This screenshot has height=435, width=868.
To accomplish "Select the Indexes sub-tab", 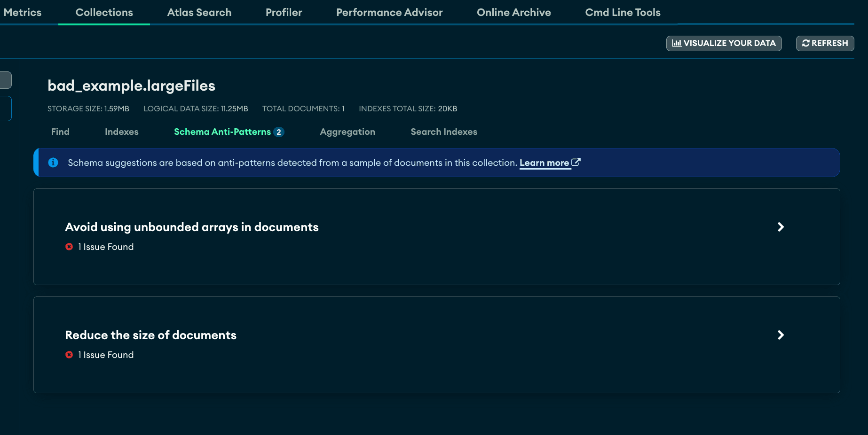I will click(x=122, y=132).
